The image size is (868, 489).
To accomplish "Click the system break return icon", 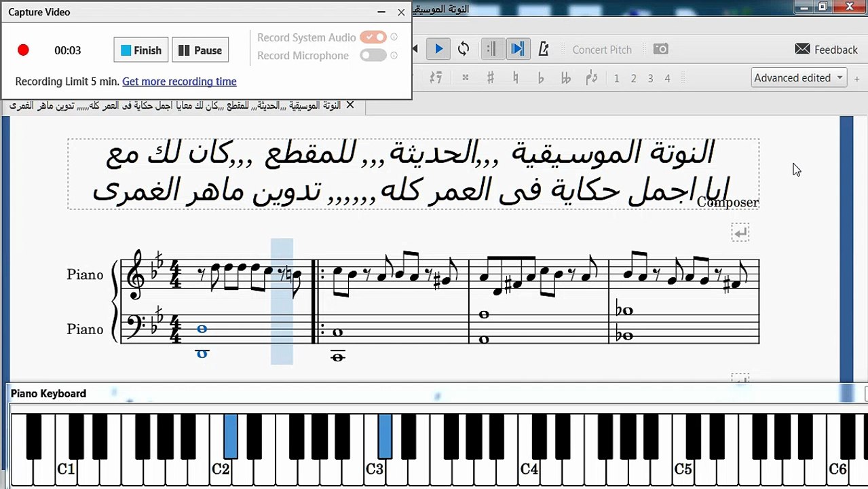I will pyautogui.click(x=740, y=233).
